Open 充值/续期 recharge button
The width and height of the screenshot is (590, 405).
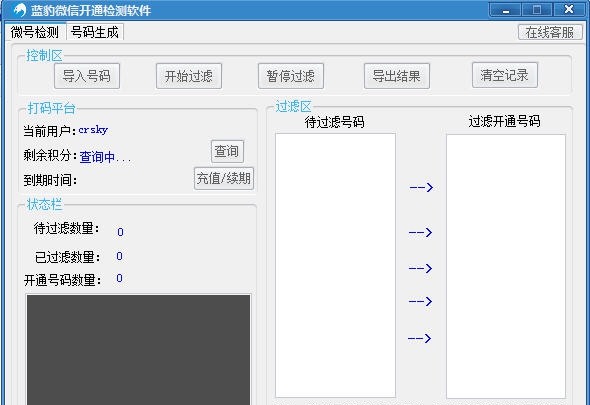tap(224, 178)
